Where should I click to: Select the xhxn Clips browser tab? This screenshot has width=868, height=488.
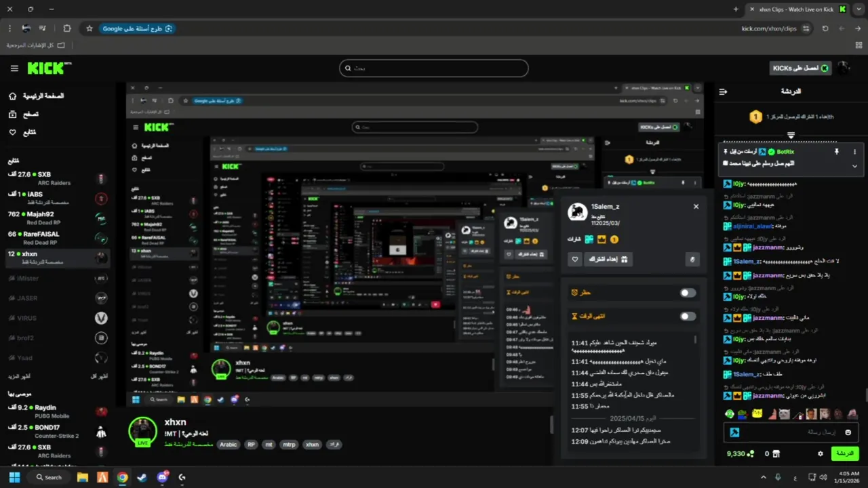tap(798, 9)
